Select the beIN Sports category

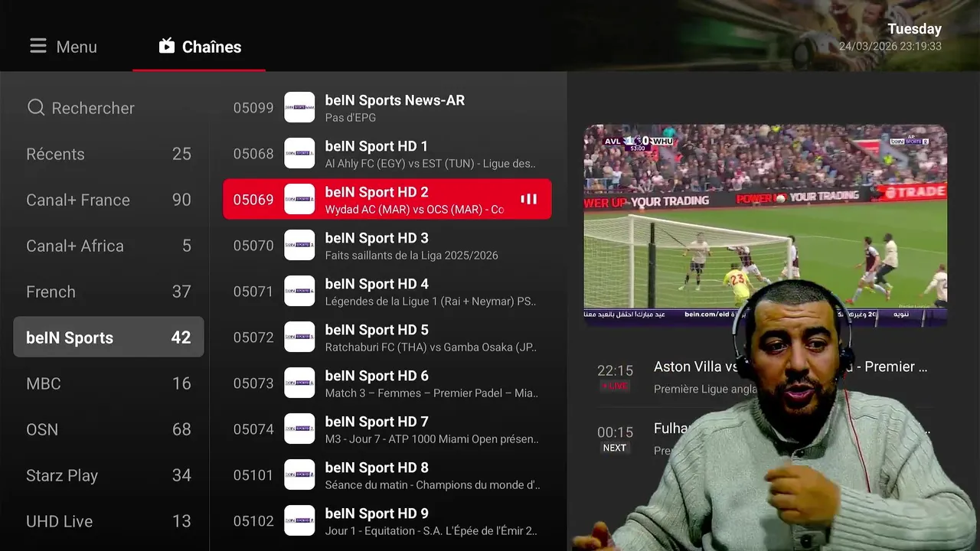(109, 337)
